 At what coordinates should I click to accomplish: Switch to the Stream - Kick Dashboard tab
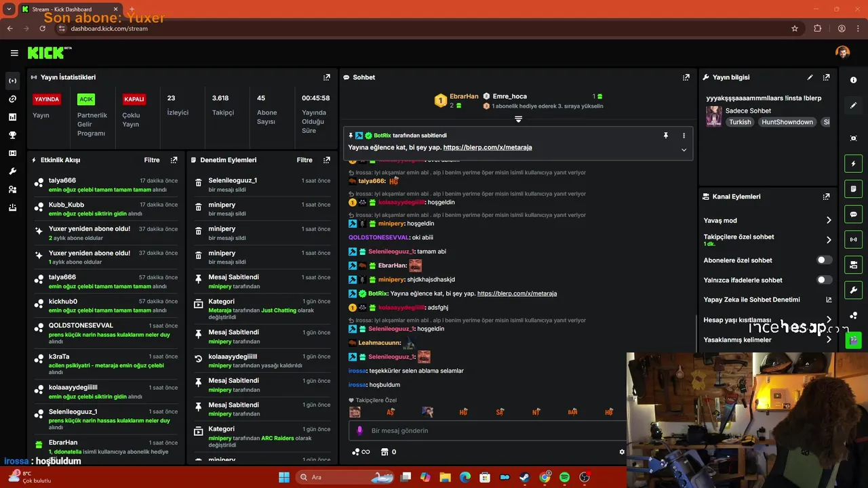tap(70, 9)
